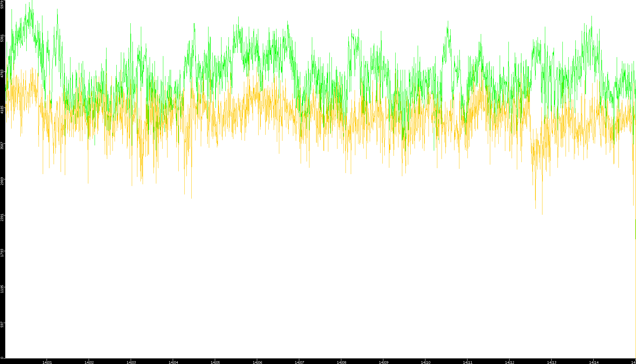
Task: Click the 4783 value axis label
Action: coord(2,73)
